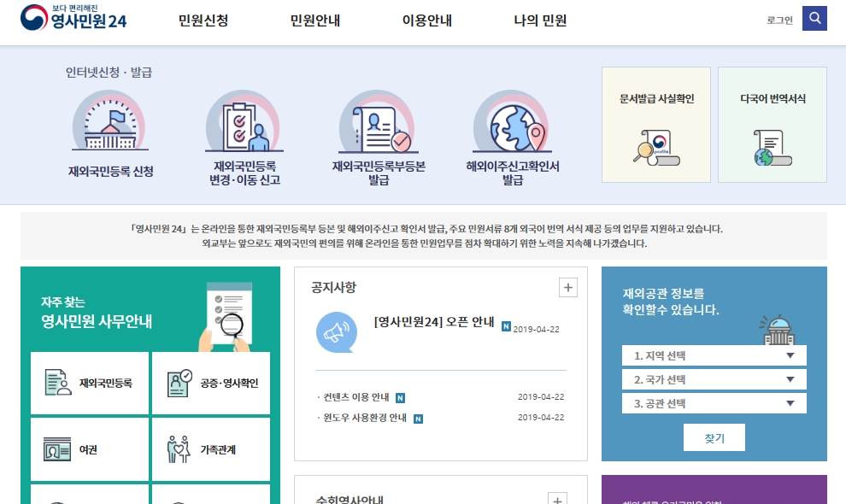The height and width of the screenshot is (504, 846).
Task: Click the N badge beside 컨텐츠 이용 안내
Action: tap(400, 398)
